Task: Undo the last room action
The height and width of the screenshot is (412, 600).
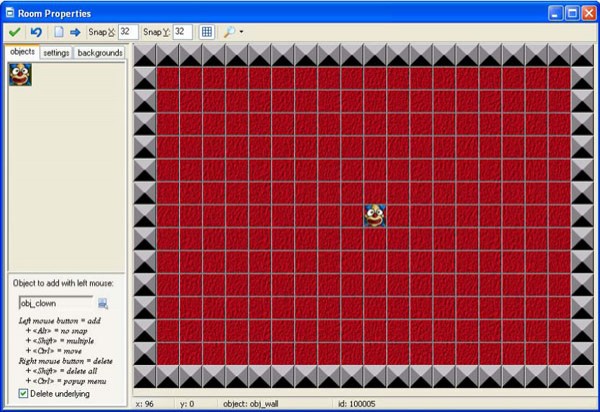Action: (x=36, y=32)
